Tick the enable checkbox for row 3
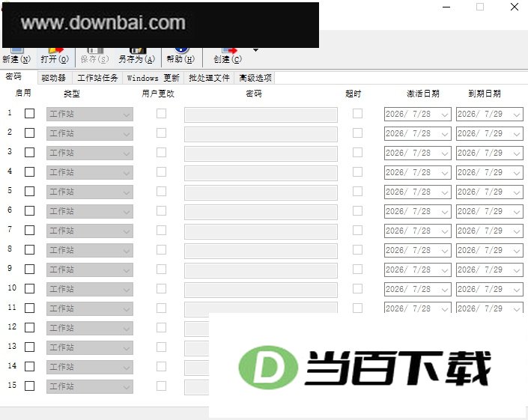Image resolution: width=528 pixels, height=420 pixels. pos(30,153)
